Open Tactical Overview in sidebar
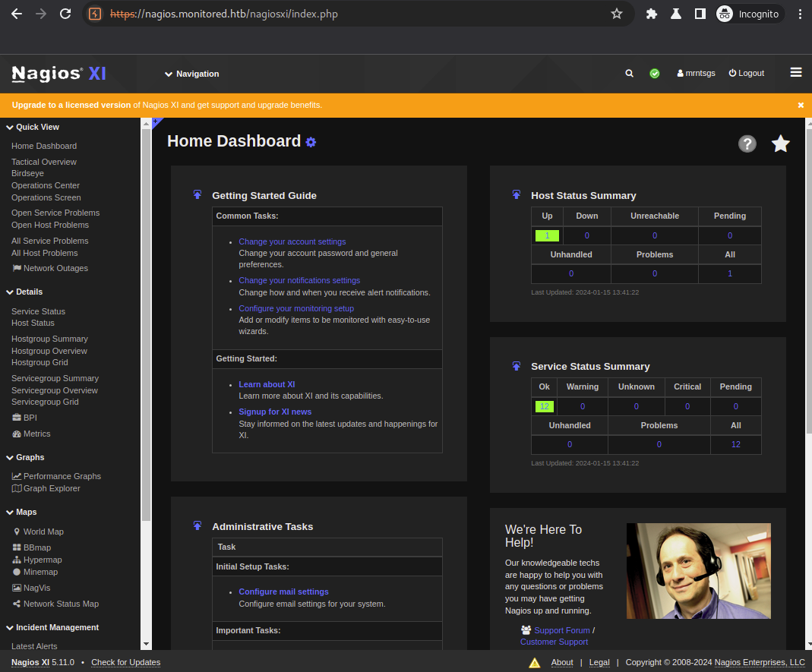Image resolution: width=812 pixels, height=672 pixels. (44, 162)
